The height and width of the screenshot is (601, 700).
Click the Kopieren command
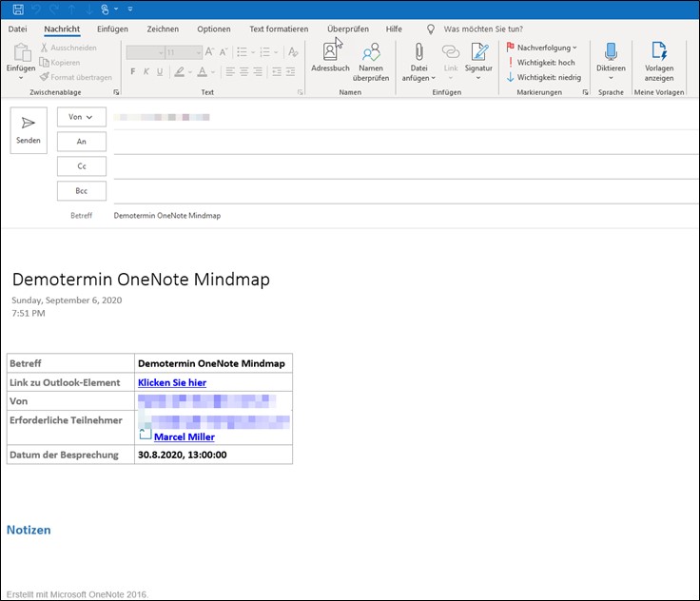point(60,63)
